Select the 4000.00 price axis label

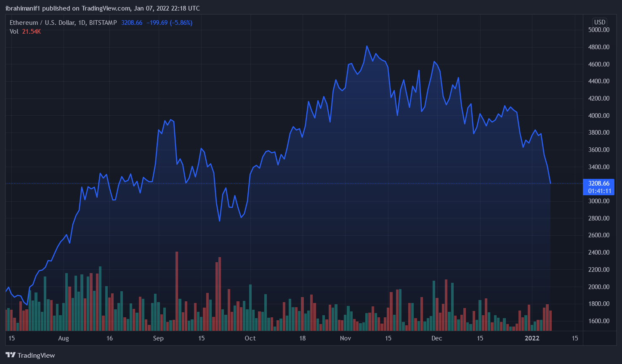click(598, 116)
